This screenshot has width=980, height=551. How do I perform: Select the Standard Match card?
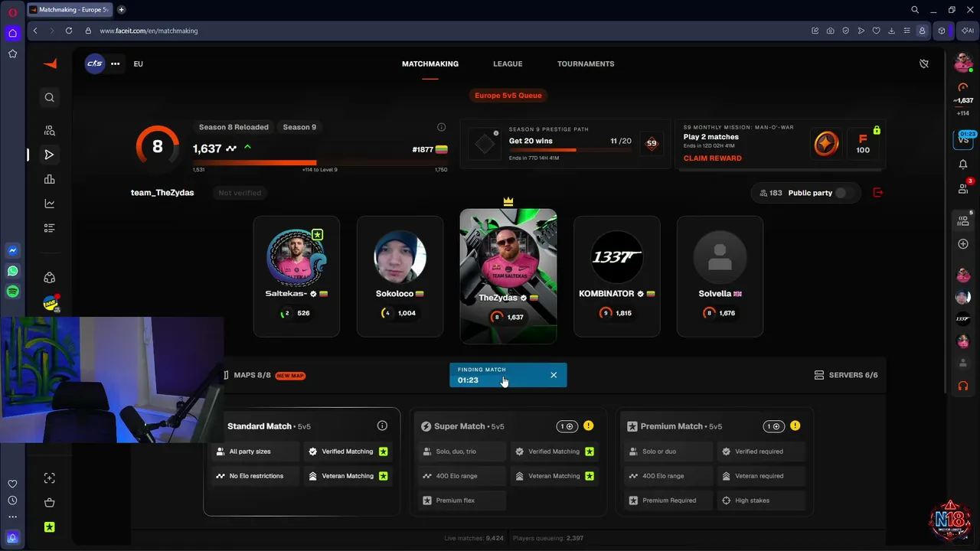[302, 461]
